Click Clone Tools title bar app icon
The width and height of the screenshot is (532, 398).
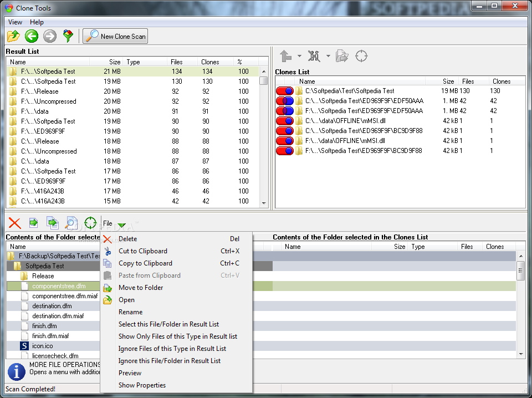(9, 8)
